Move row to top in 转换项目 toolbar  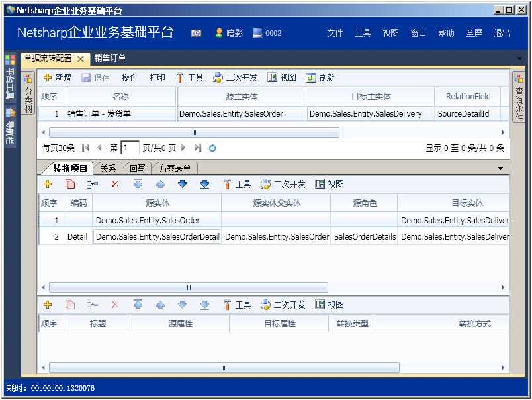click(x=138, y=184)
